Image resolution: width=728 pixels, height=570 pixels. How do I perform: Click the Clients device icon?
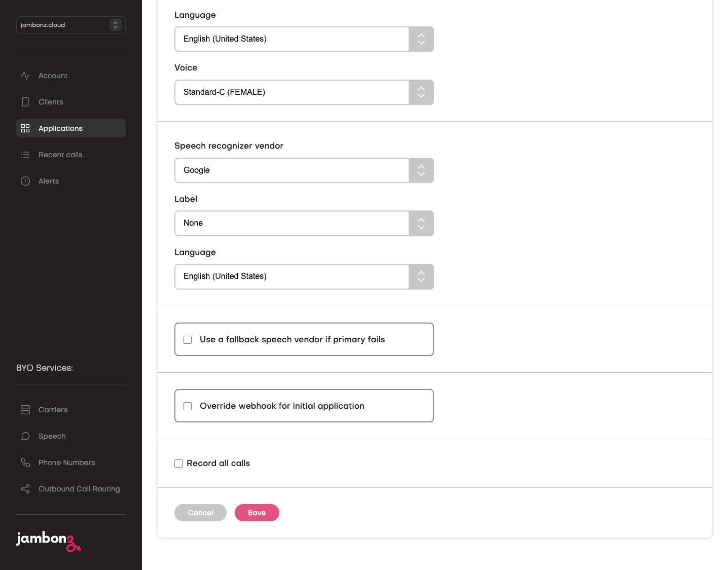pos(25,102)
